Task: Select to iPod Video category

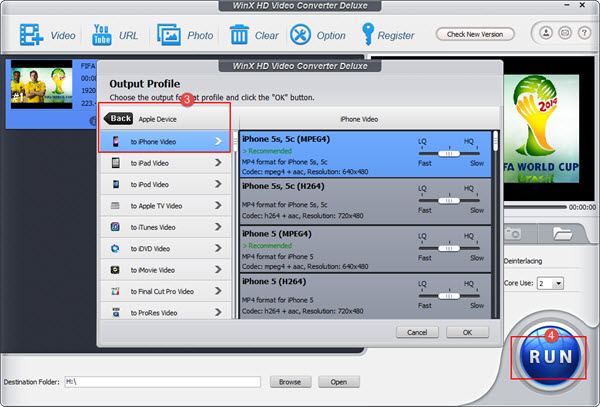Action: point(166,184)
